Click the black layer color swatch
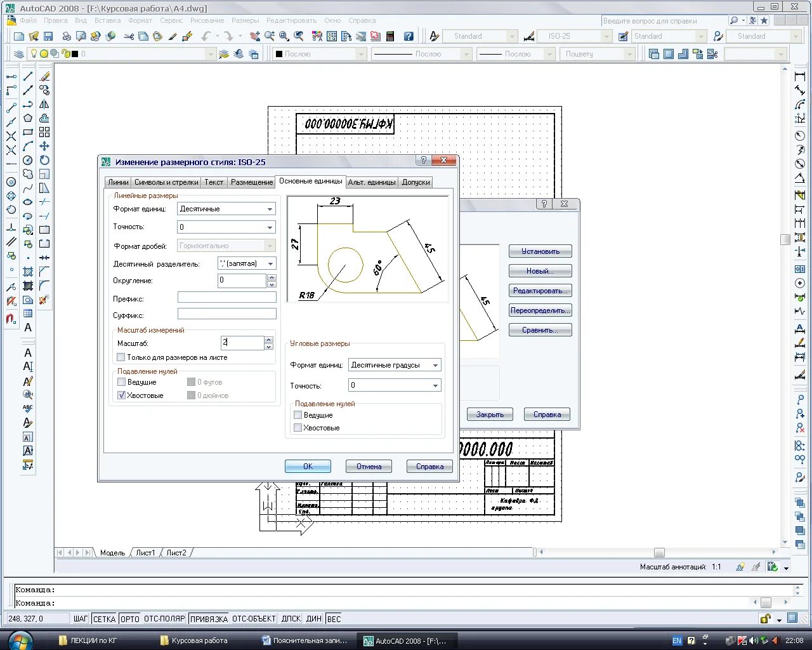This screenshot has height=650, width=812. click(75, 54)
